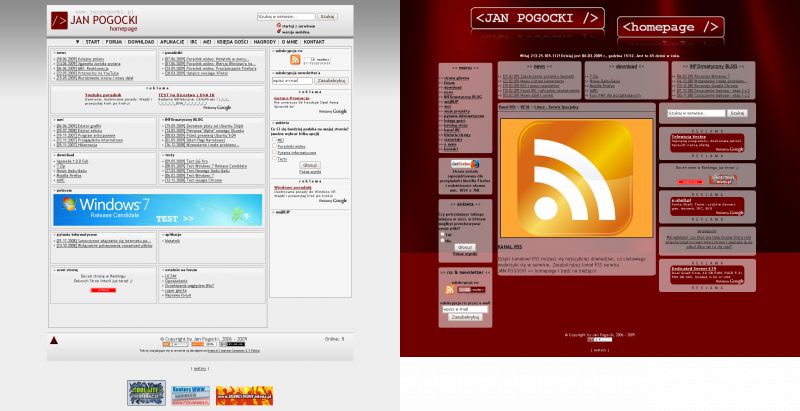
Task: Open the 'Kontery WWW' banner below light page
Action: pos(190,396)
